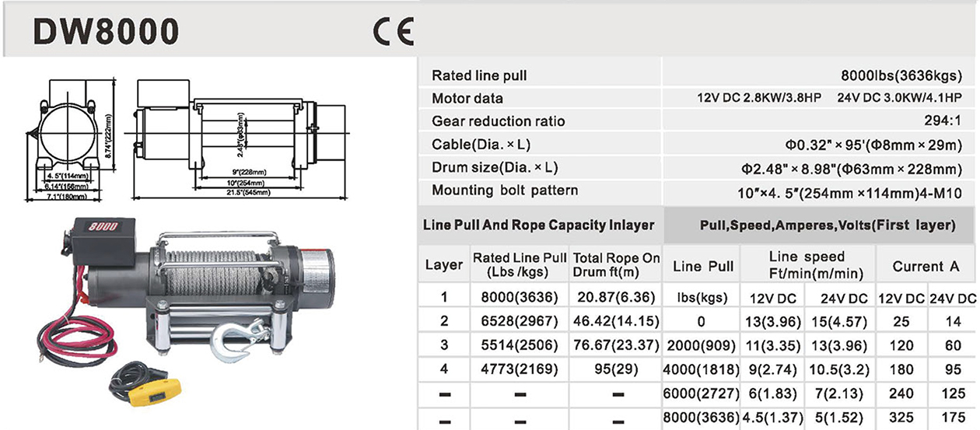Click the CE certification mark
The height and width of the screenshot is (430, 980).
[392, 30]
